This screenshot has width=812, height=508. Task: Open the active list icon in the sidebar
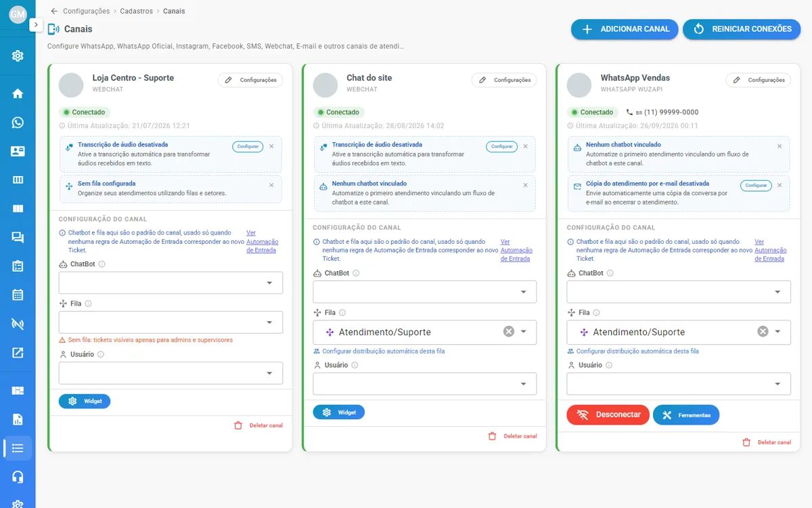click(x=18, y=448)
